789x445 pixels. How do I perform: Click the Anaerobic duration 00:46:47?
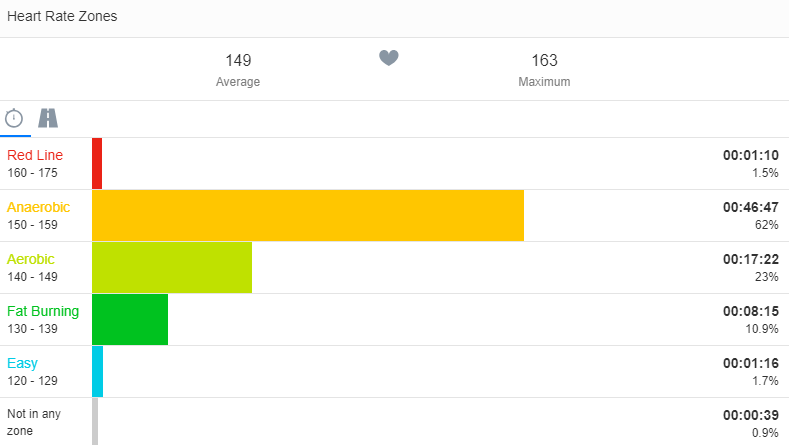750,207
